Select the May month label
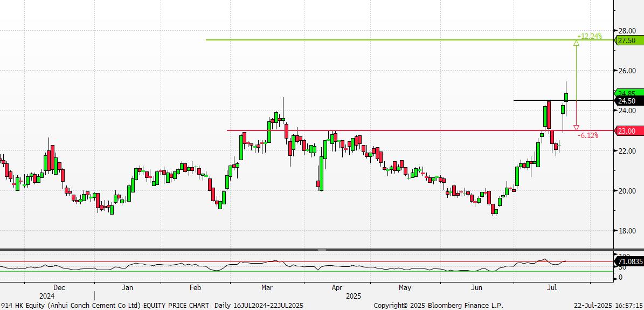Screen dimensions: 644x310 [405, 288]
